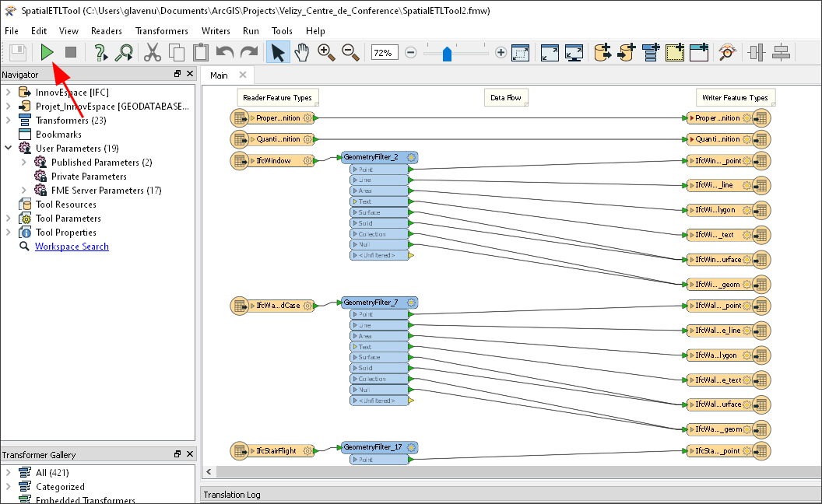Collapse Point port arrow on GeometryFilter_2
Image resolution: width=822 pixels, height=504 pixels.
point(355,170)
